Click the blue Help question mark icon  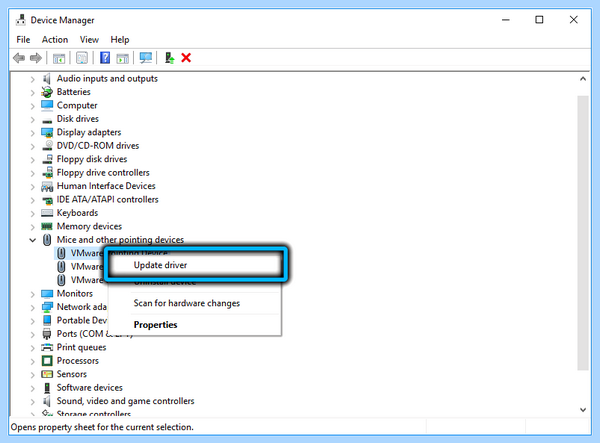(105, 58)
